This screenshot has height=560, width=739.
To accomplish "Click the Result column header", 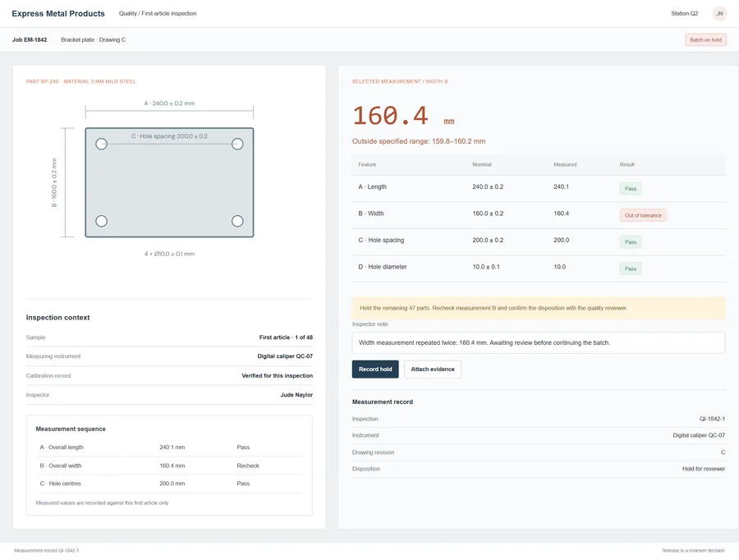I will 627,164.
